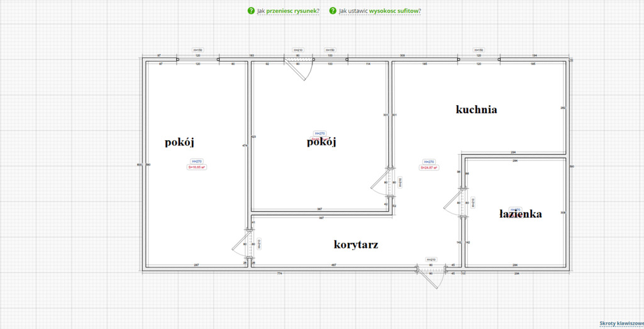Image resolution: width=644 pixels, height=329 pixels.
Task: Click the H=270 height tag in left pokój
Action: [x=196, y=162]
